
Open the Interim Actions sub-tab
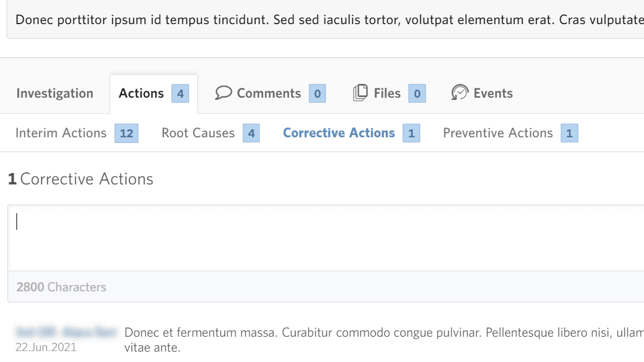62,133
